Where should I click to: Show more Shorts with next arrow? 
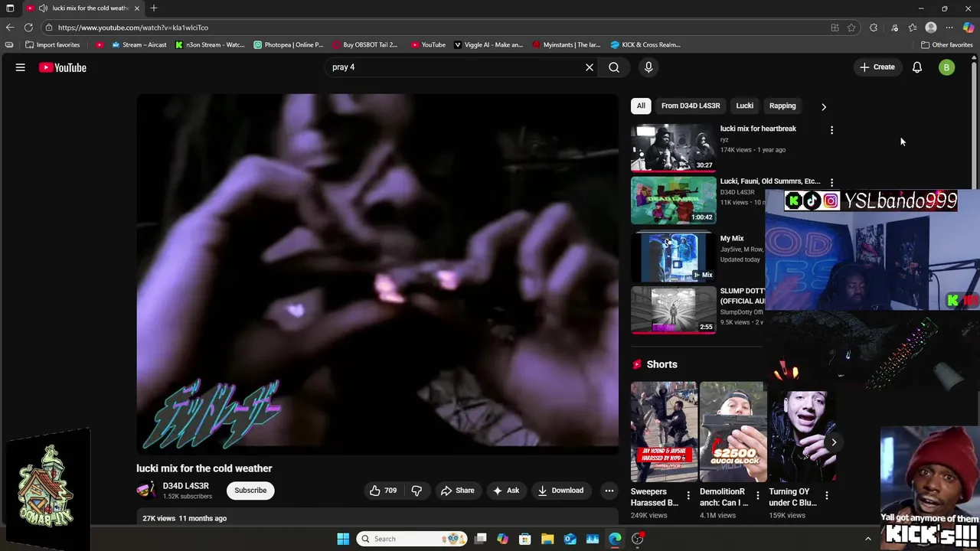coord(834,442)
